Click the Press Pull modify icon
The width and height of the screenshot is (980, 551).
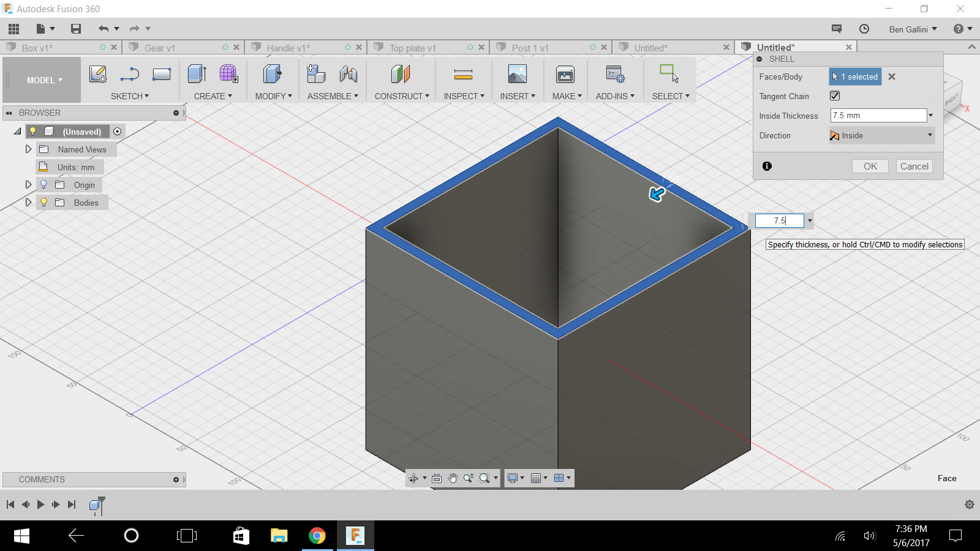pyautogui.click(x=272, y=74)
